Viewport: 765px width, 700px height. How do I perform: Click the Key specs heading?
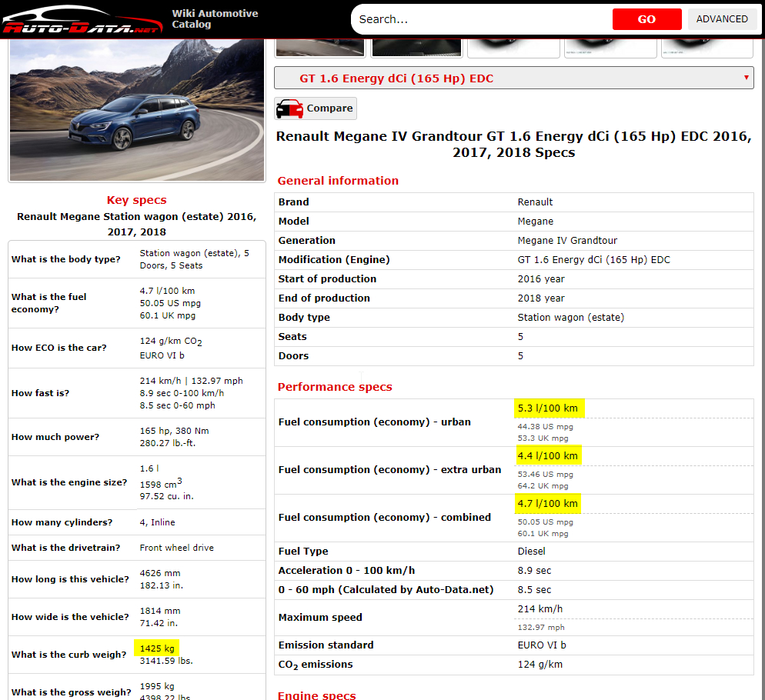[x=137, y=200]
